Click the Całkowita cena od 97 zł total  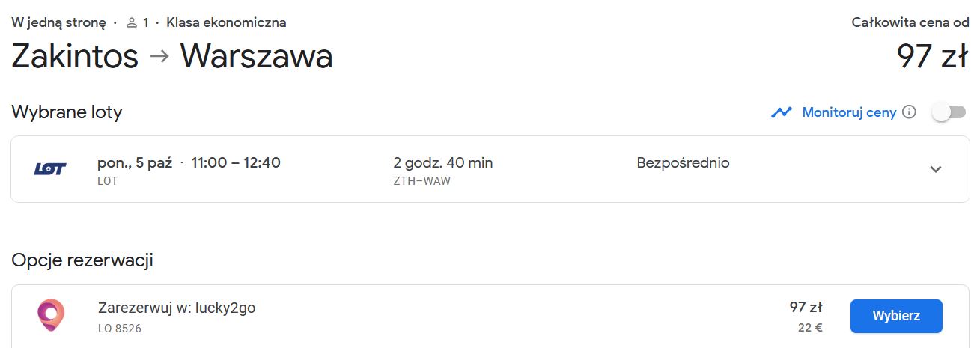click(910, 43)
